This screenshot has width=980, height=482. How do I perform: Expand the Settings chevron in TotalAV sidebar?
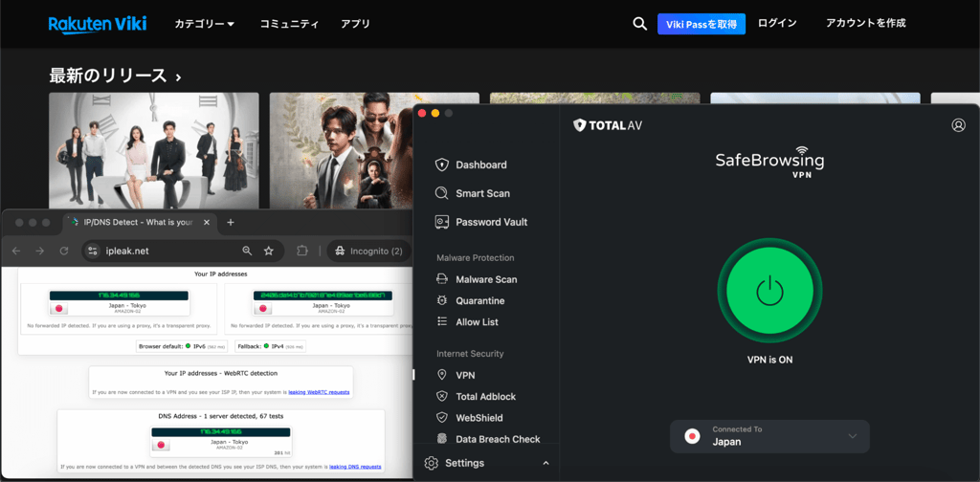pos(546,463)
